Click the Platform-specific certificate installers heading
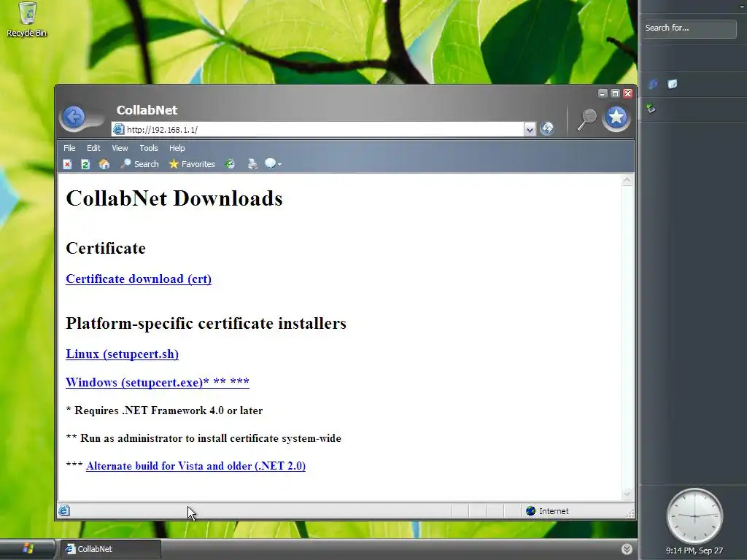 coord(206,323)
